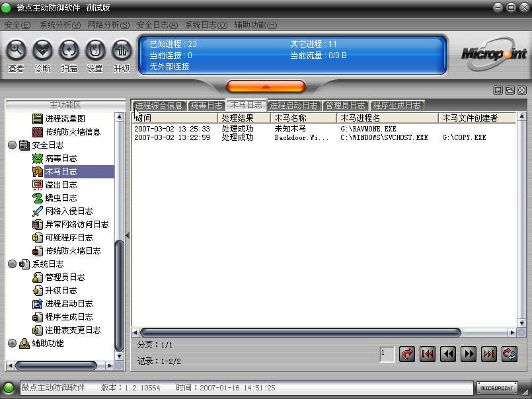Collapse the left sidebar with the splitter arrow
532x399 pixels.
[128, 235]
